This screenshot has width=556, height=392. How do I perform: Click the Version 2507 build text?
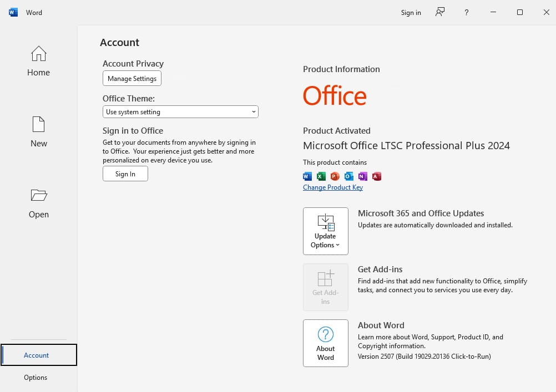pos(424,356)
